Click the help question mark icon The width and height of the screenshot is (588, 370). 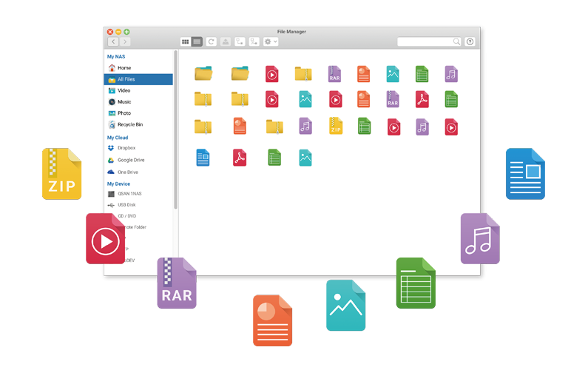point(470,42)
